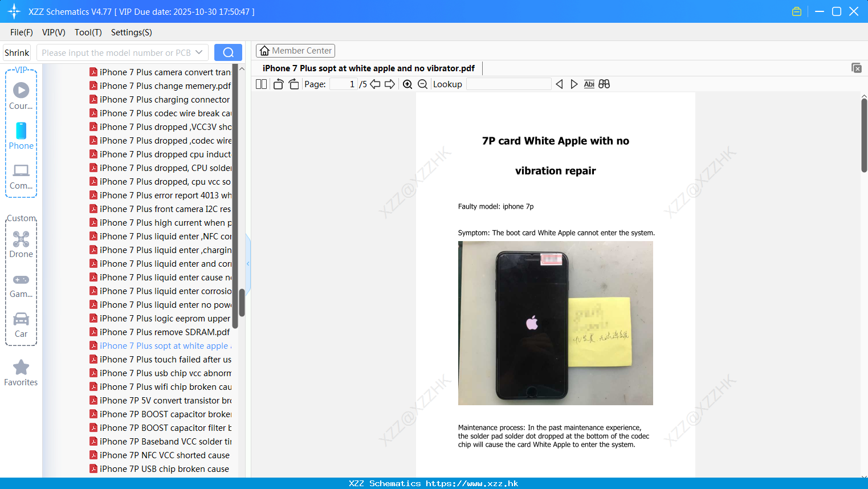This screenshot has width=868, height=489.
Task: Open iPhone 7P Baseband VCC solder file
Action: pos(160,442)
